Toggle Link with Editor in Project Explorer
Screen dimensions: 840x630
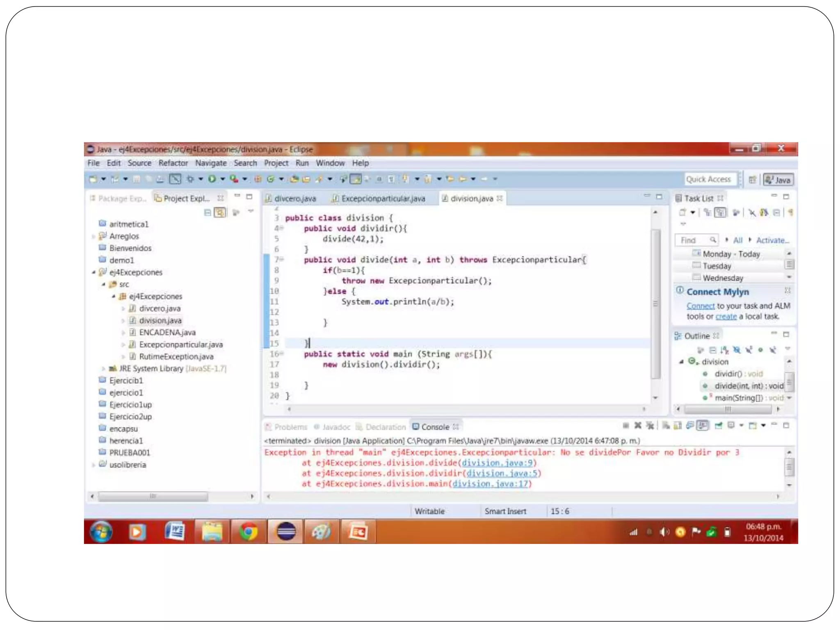point(220,212)
